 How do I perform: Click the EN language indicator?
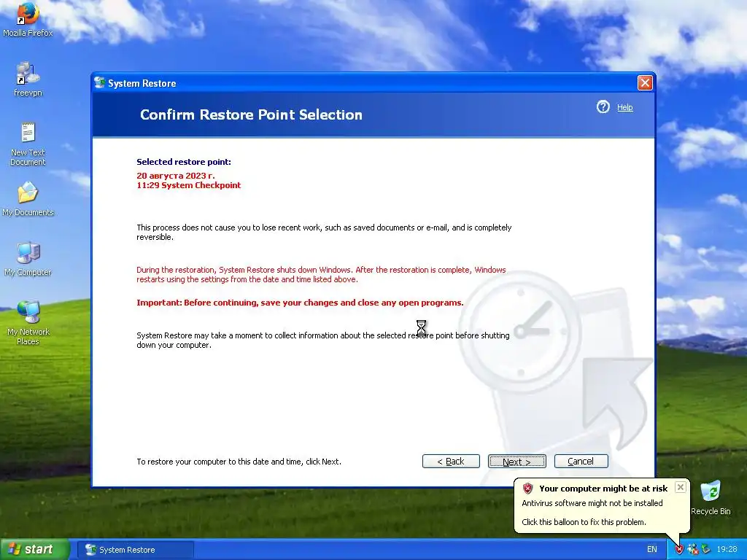651,550
